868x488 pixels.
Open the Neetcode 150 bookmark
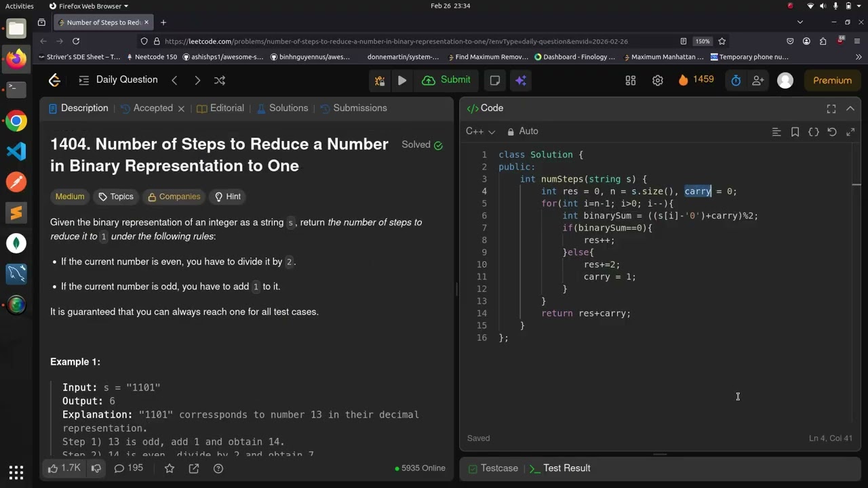151,57
